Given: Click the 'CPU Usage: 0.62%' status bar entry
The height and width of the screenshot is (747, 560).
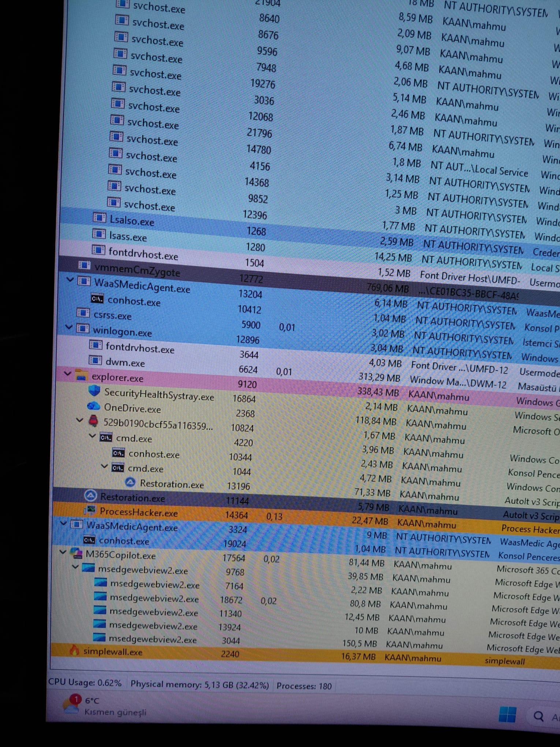Looking at the screenshot, I should click(x=85, y=683).
